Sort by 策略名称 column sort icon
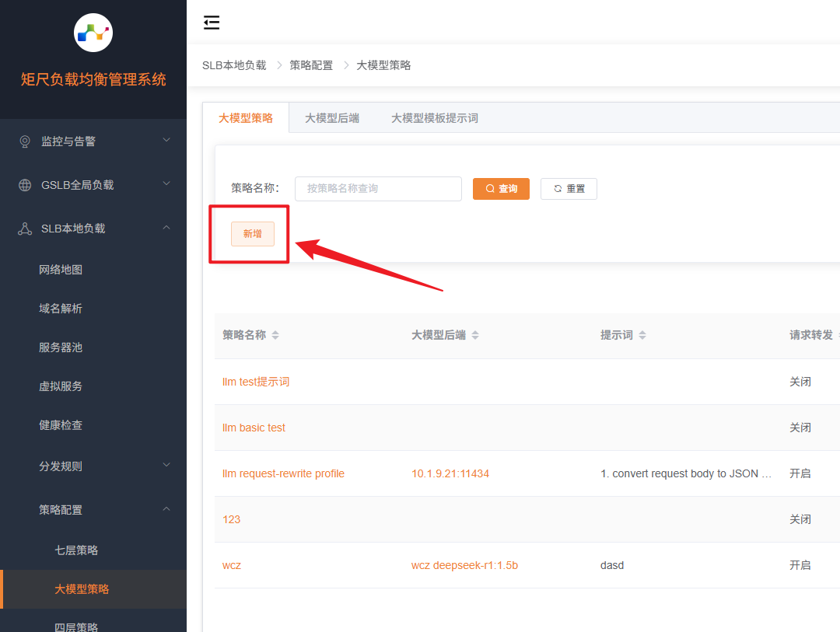Image resolution: width=840 pixels, height=632 pixels. click(x=275, y=335)
